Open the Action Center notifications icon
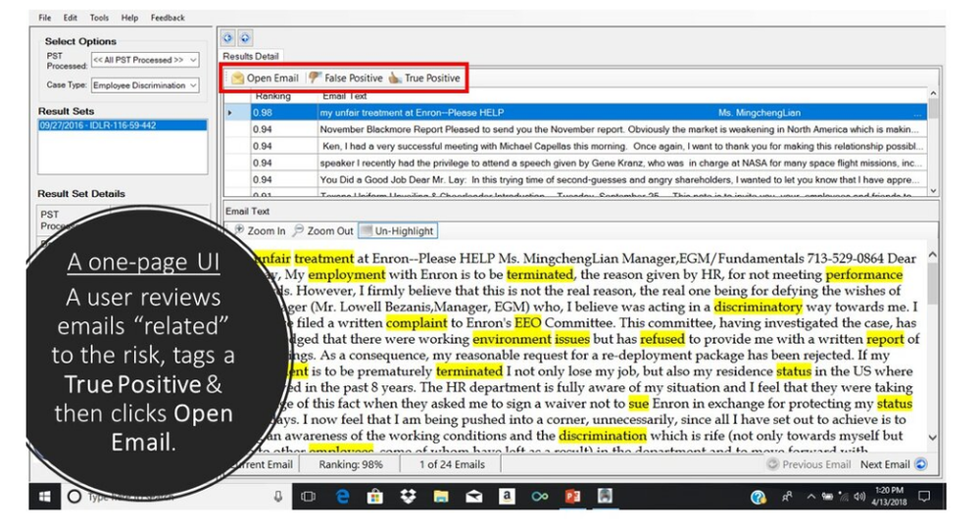Viewport: 980px width, 530px height. [924, 497]
